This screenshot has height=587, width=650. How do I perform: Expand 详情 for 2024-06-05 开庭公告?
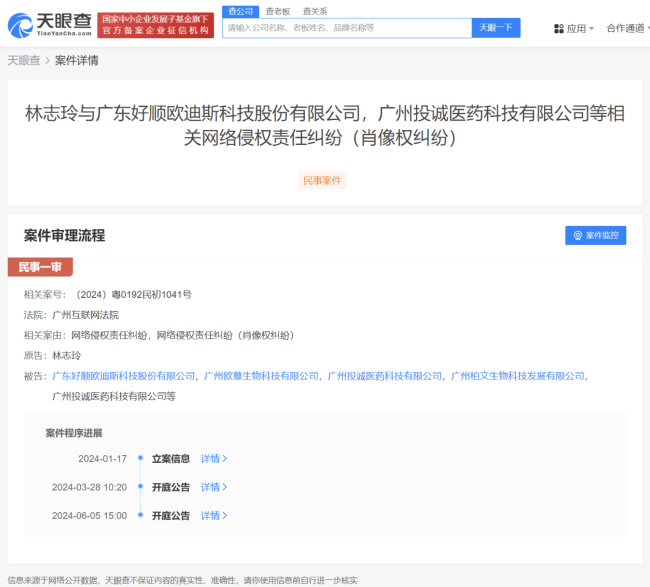(x=214, y=516)
